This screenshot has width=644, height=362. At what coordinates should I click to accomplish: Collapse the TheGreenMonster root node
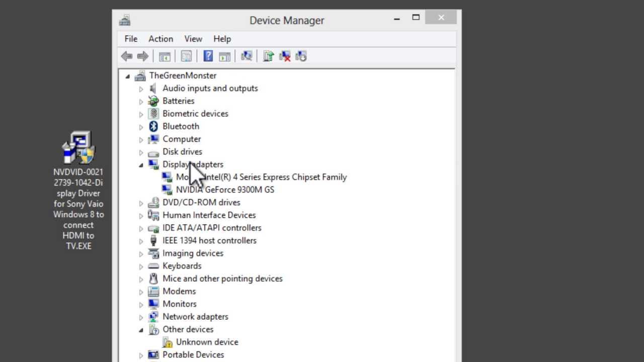point(128,76)
